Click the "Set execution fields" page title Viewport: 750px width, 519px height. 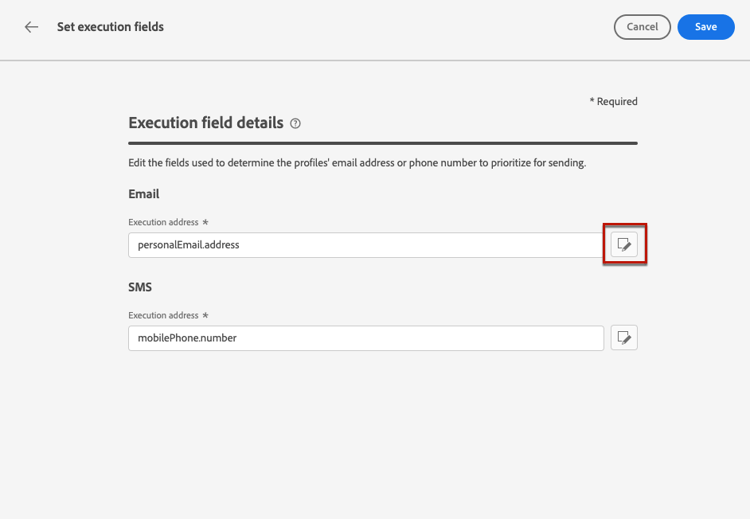click(x=110, y=27)
